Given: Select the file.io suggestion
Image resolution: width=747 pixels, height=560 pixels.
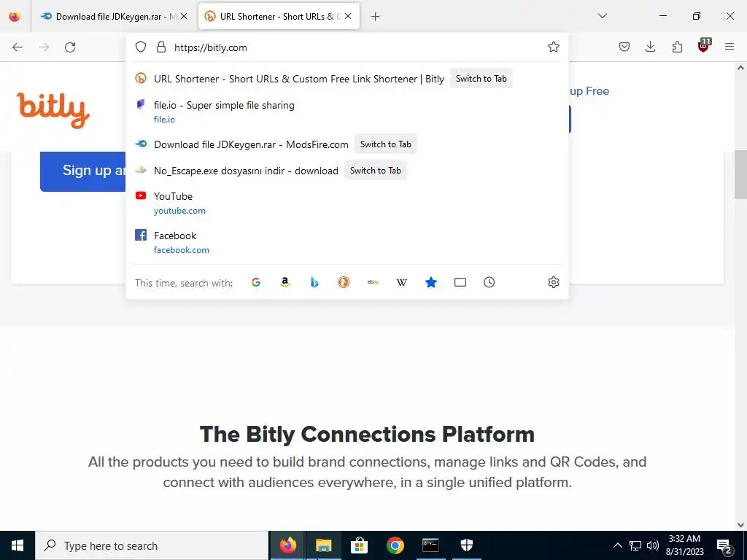Looking at the screenshot, I should pyautogui.click(x=347, y=112).
